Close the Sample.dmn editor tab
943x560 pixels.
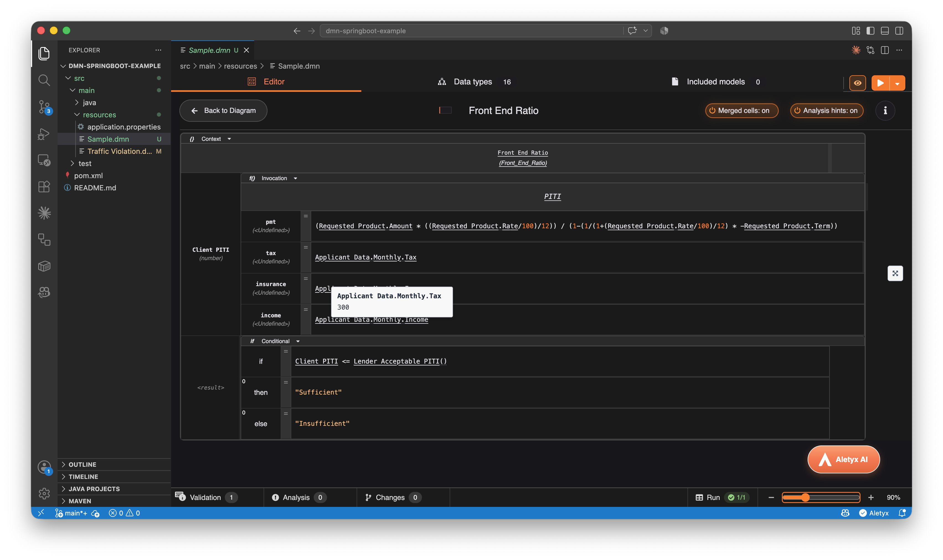246,50
